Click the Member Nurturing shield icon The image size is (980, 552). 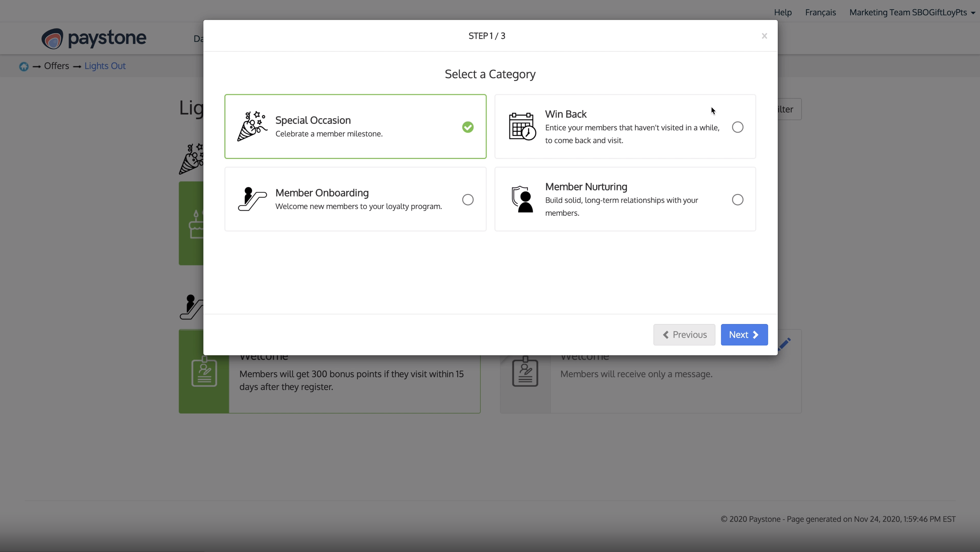click(x=522, y=199)
